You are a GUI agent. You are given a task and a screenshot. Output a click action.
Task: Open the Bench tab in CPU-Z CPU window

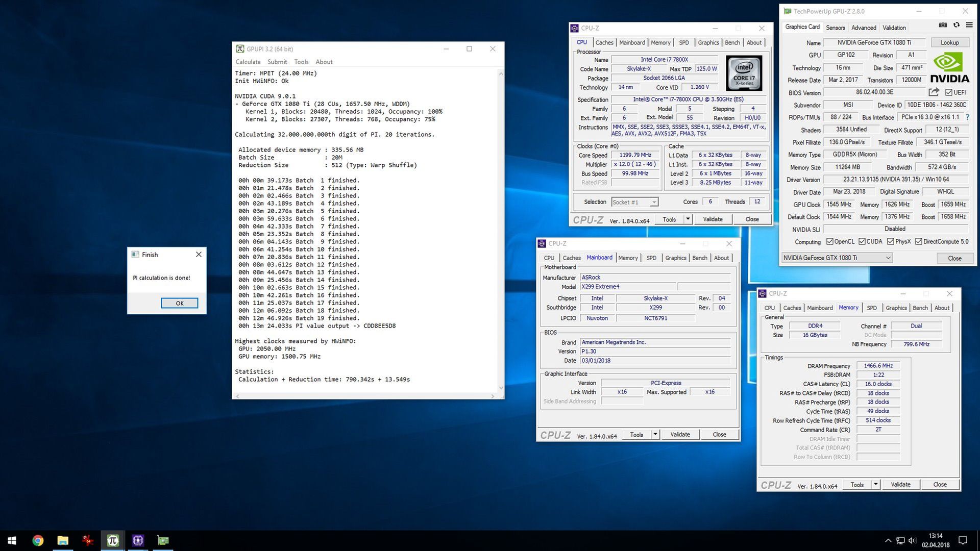click(x=732, y=42)
